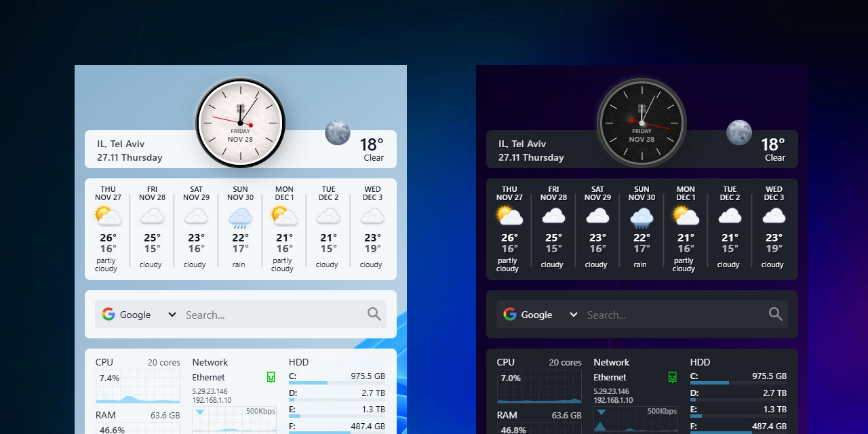Screen dimensions: 868x434
Task: Click the analog clock in the light widget
Action: tap(241, 123)
